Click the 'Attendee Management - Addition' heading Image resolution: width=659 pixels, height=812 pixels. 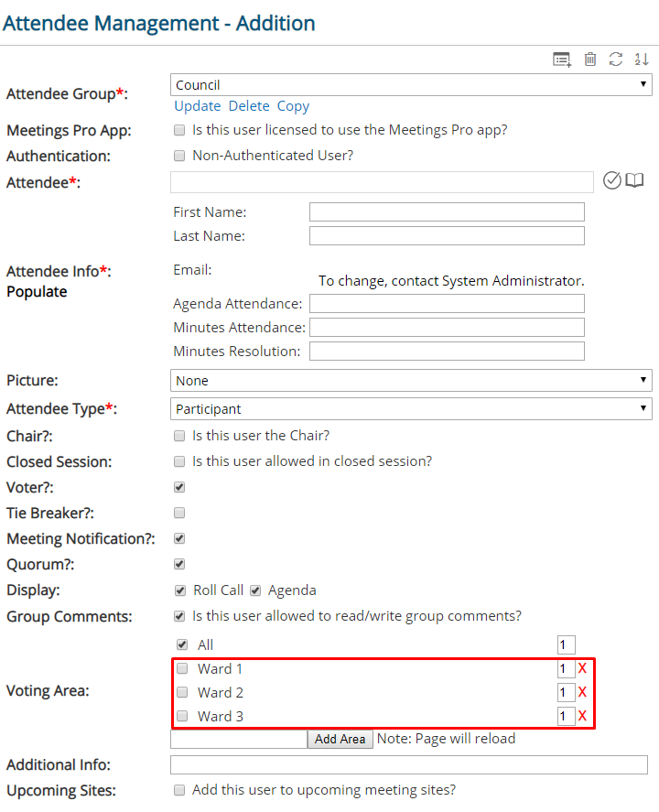tap(159, 24)
